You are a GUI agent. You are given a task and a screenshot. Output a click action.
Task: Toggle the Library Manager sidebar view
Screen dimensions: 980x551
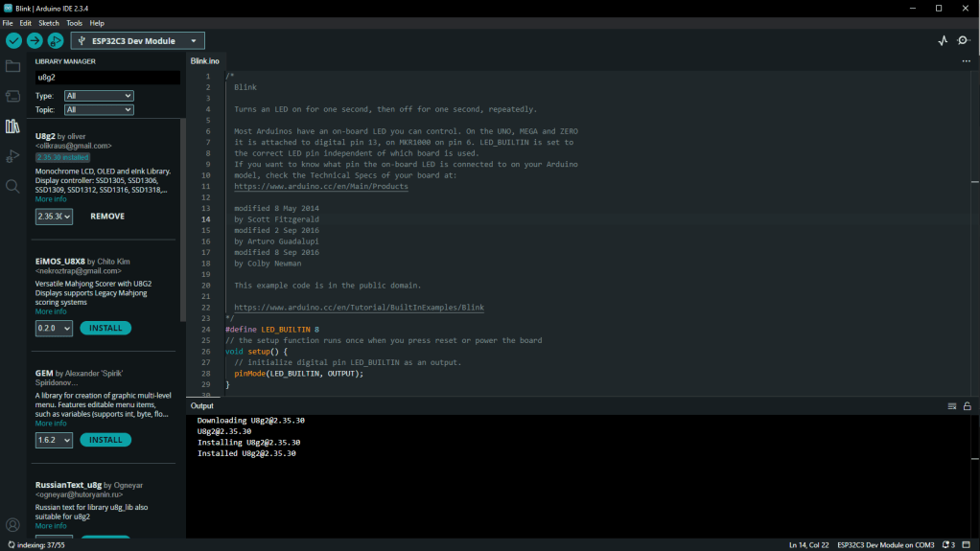coord(12,126)
